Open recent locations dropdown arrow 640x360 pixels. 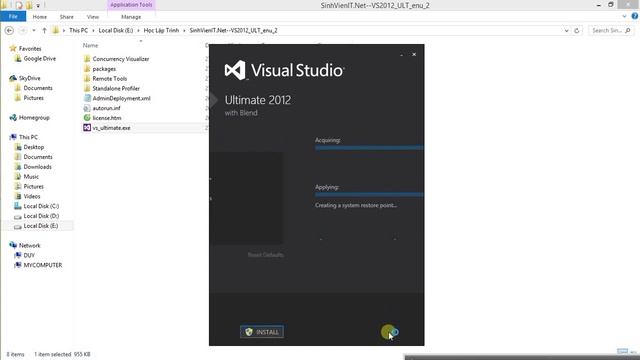pyautogui.click(x=34, y=31)
